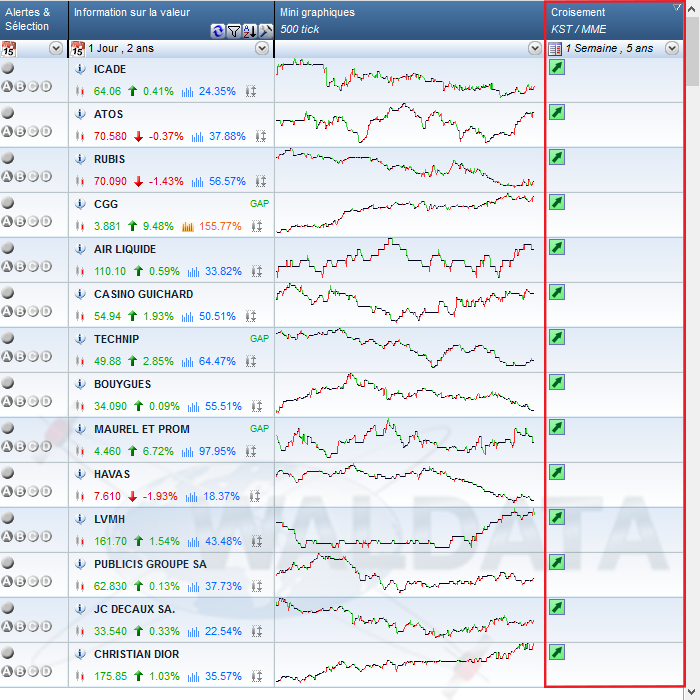Expand the dropdown under Alertes & Sélection

56,48
